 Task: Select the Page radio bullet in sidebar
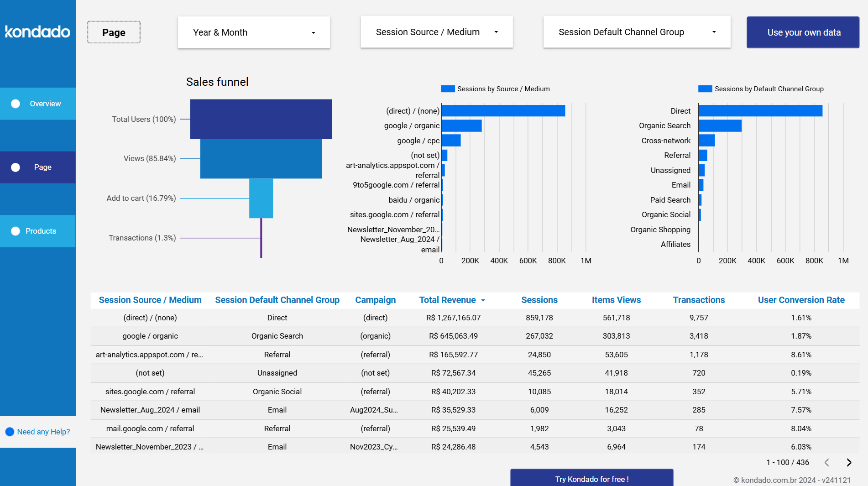point(16,167)
